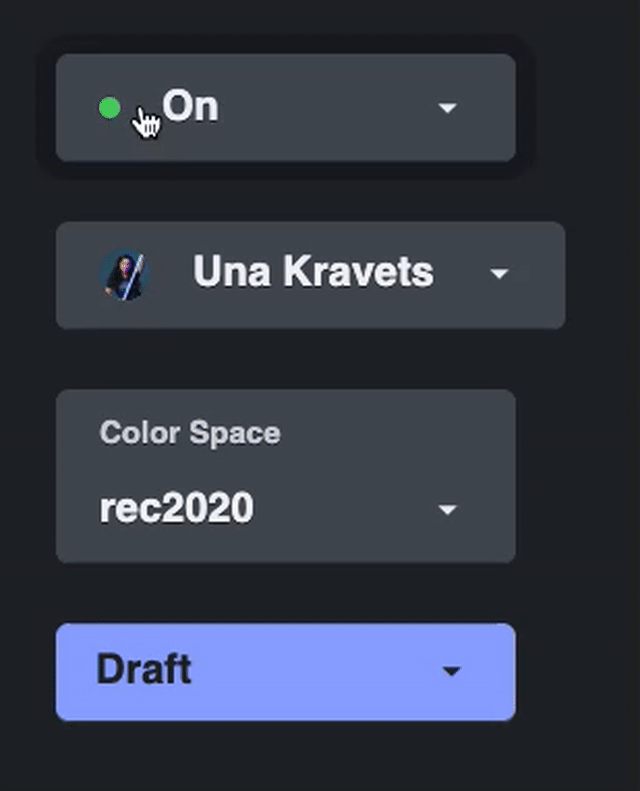Click the green status dot icon
The width and height of the screenshot is (640, 791).
[x=109, y=108]
